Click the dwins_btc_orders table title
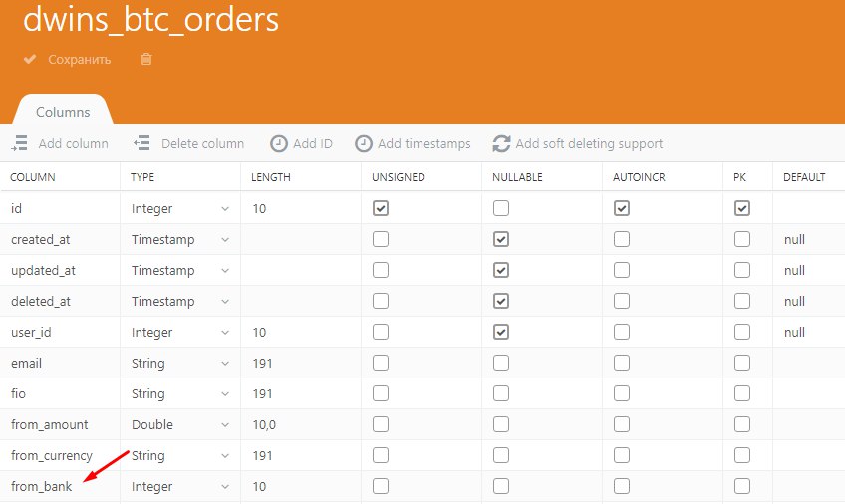 coord(150,19)
